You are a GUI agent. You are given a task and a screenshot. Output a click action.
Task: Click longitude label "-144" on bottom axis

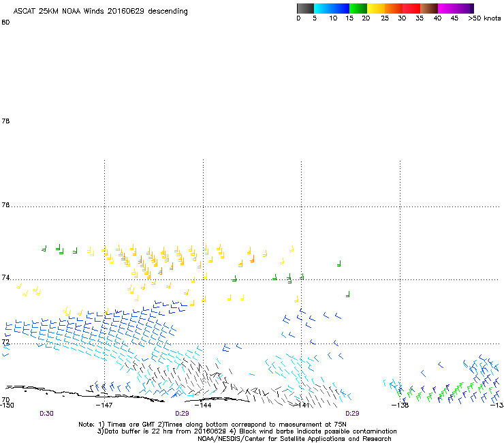(x=203, y=406)
